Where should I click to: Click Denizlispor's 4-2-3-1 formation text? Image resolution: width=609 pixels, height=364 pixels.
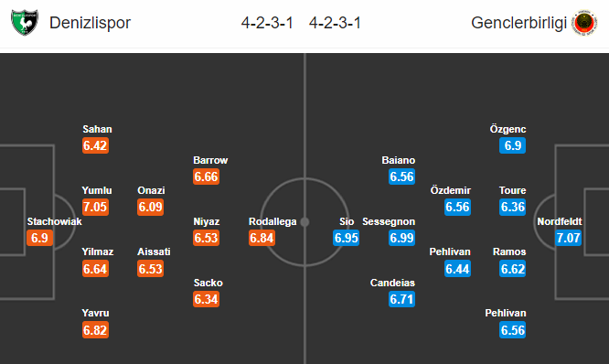267,23
